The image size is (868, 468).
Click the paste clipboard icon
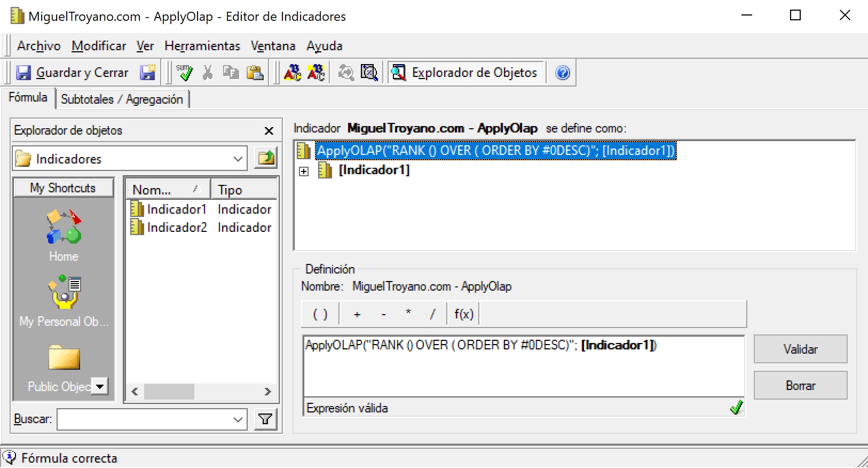pos(255,73)
